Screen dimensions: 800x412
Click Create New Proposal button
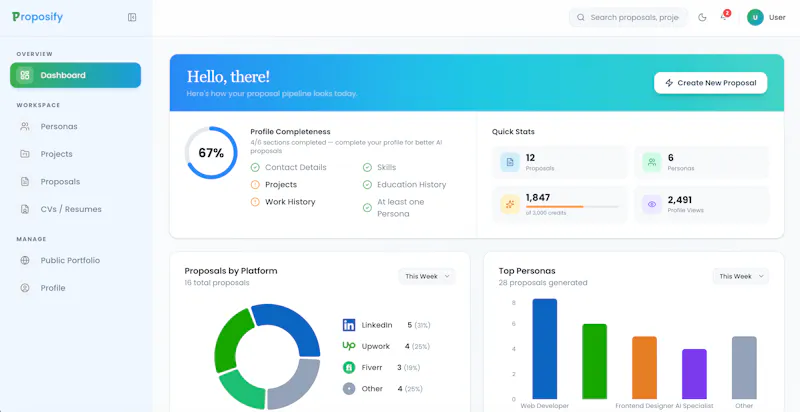point(710,83)
